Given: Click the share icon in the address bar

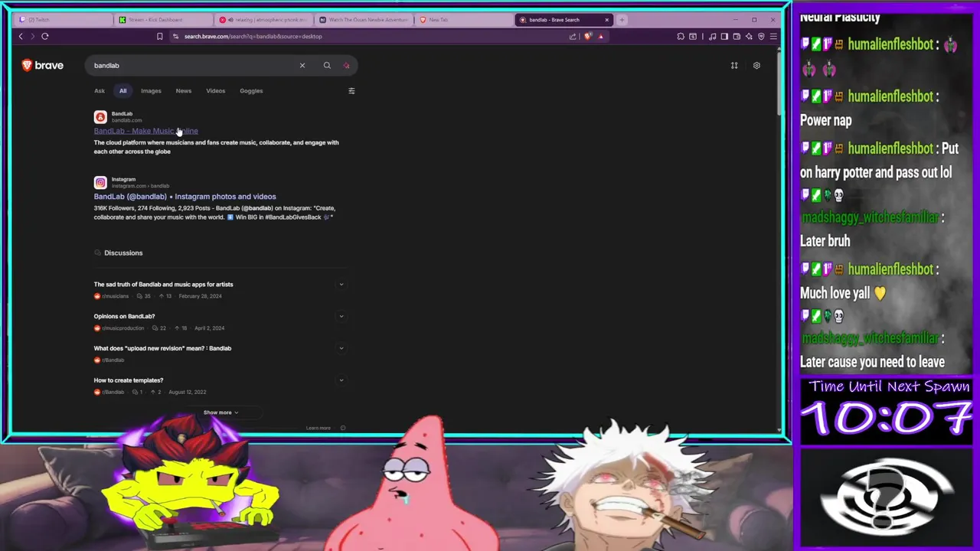Looking at the screenshot, I should coord(573,36).
